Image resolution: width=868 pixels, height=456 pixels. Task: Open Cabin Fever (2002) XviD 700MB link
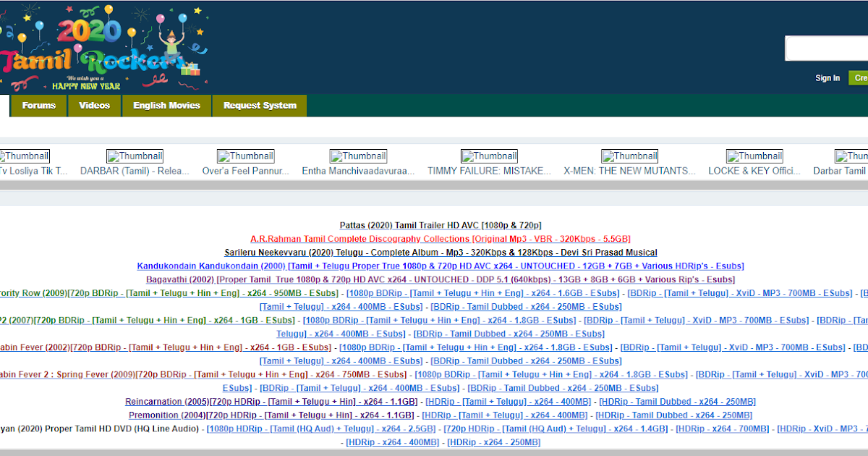tap(733, 347)
